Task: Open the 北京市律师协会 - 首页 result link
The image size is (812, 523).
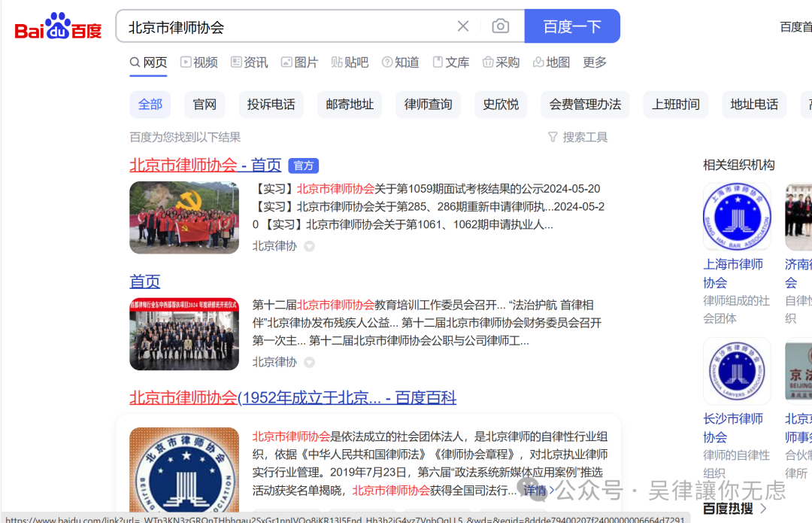Action: (205, 165)
